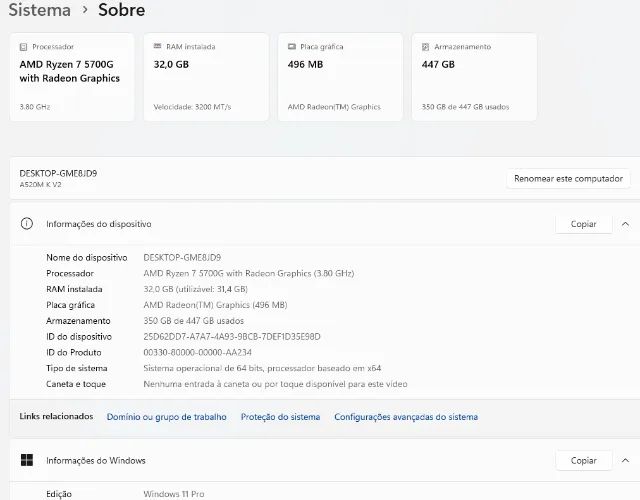The height and width of the screenshot is (500, 640).
Task: Click the Informações do Windows header
Action: [x=96, y=460]
